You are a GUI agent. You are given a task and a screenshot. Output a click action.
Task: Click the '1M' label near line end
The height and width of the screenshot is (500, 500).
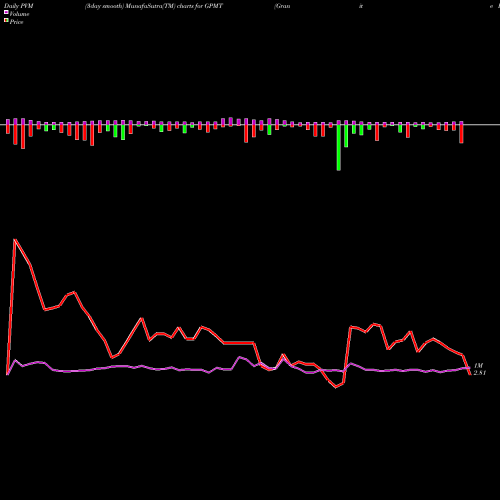pos(478,366)
